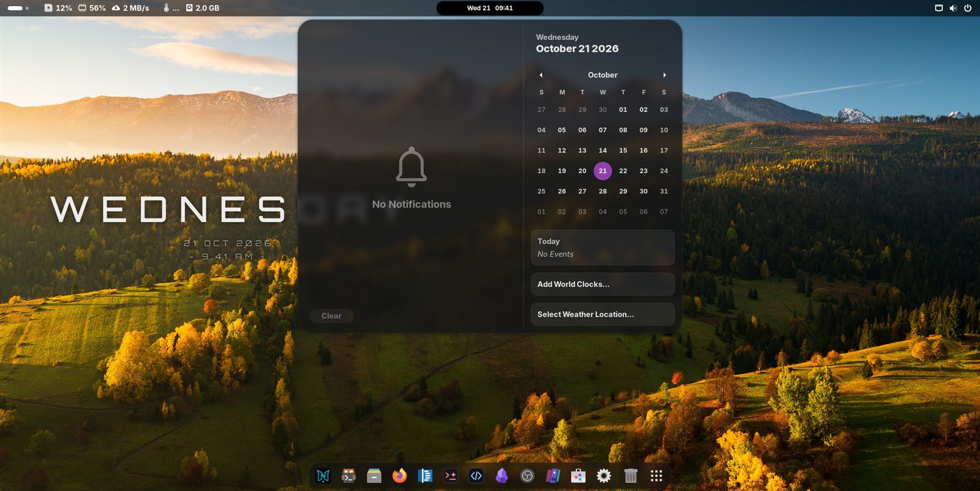The height and width of the screenshot is (491, 980).
Task: Open the Trash in the dock
Action: (x=631, y=476)
